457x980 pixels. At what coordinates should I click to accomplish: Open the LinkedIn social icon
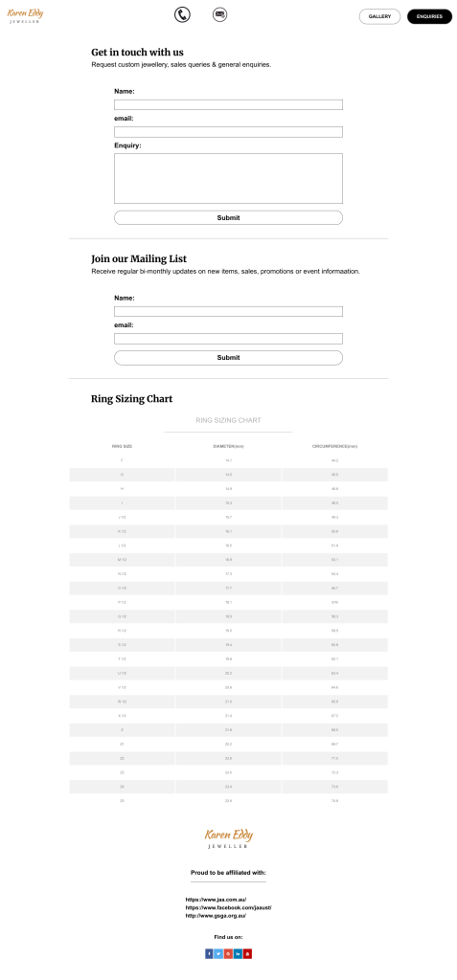[238, 954]
